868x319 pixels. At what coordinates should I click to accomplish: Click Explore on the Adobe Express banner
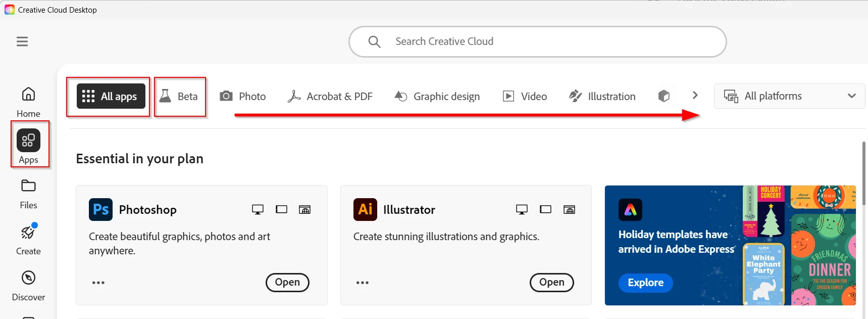645,283
